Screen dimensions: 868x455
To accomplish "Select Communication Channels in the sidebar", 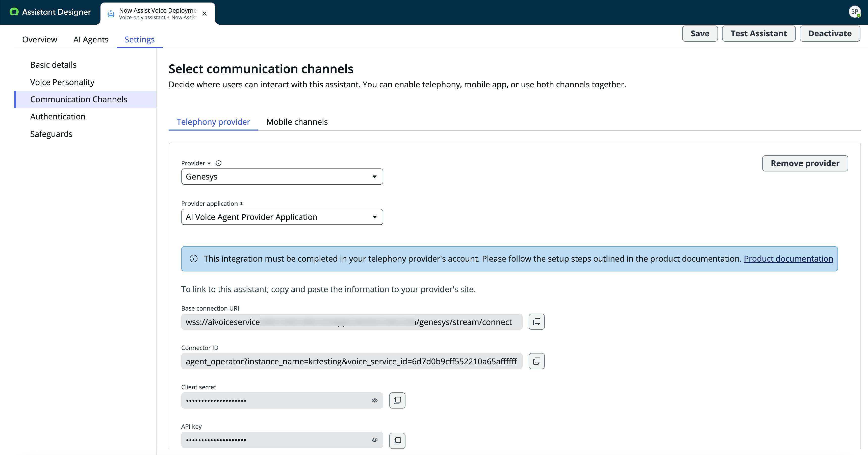I will [x=85, y=99].
